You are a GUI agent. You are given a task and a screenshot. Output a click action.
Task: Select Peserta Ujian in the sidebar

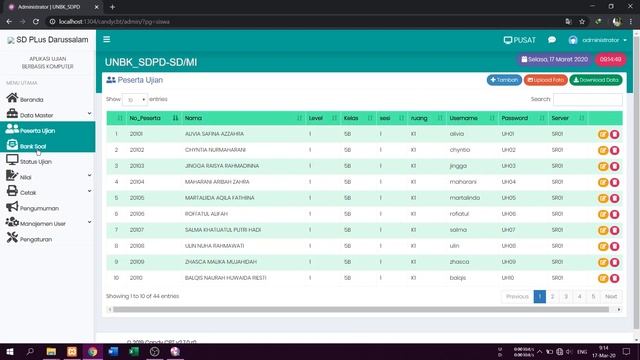pos(48,130)
